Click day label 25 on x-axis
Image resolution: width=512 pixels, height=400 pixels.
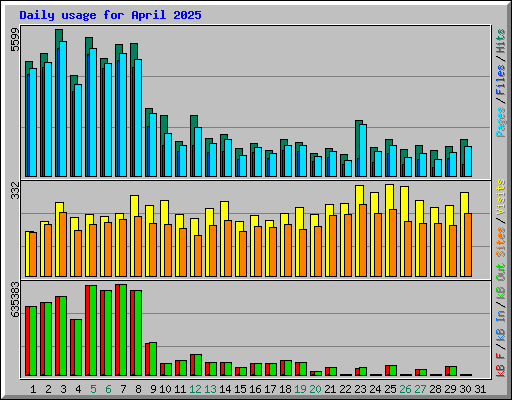pos(390,389)
